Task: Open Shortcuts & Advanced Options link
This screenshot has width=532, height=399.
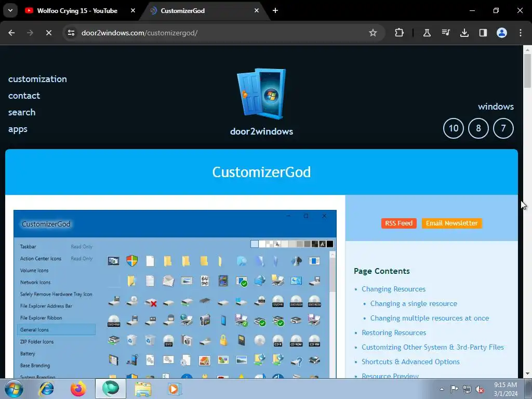Action: coord(410,362)
